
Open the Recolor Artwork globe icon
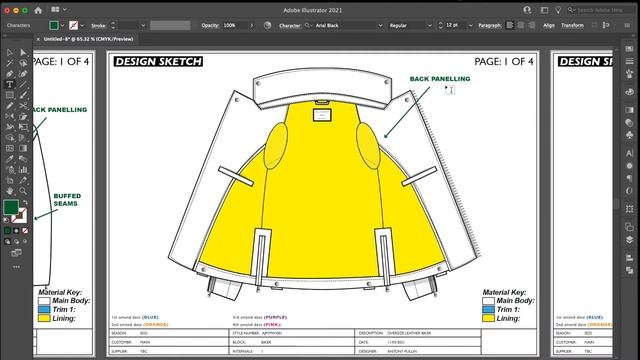click(267, 25)
